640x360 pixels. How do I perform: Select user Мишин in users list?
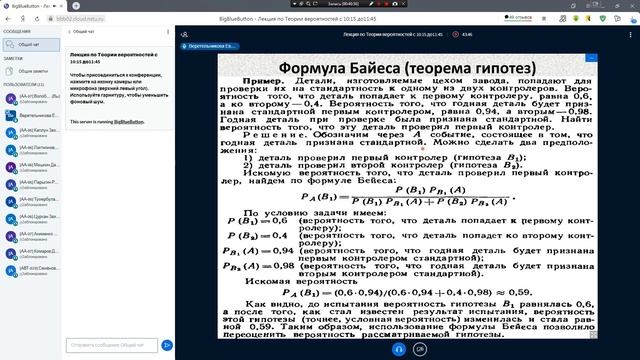pyautogui.click(x=31, y=167)
